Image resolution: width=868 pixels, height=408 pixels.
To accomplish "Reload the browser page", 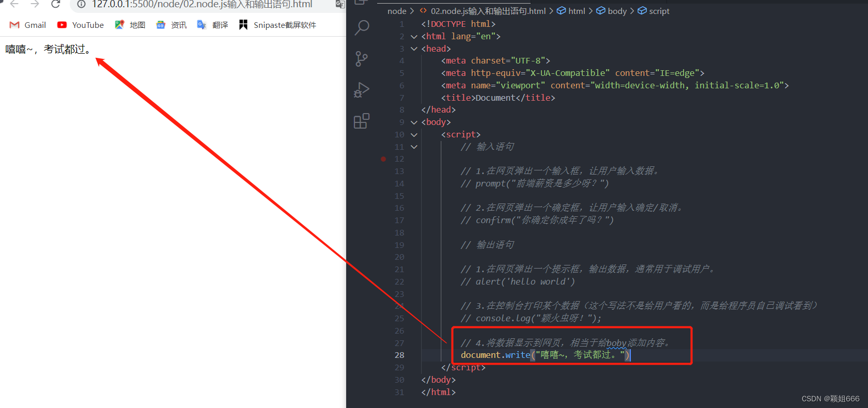I will [56, 4].
